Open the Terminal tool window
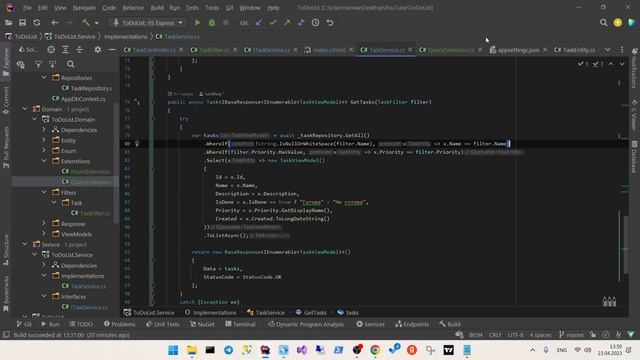 point(240,324)
